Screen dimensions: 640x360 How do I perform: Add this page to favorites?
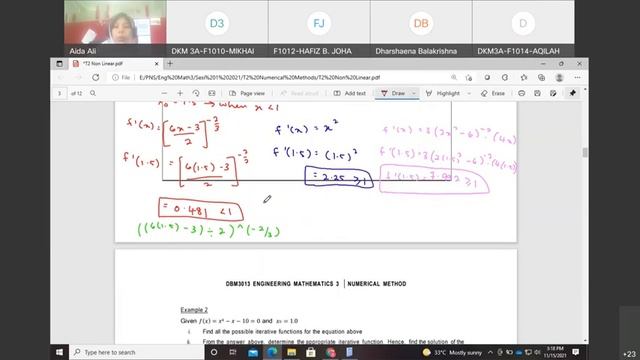[x=469, y=78]
